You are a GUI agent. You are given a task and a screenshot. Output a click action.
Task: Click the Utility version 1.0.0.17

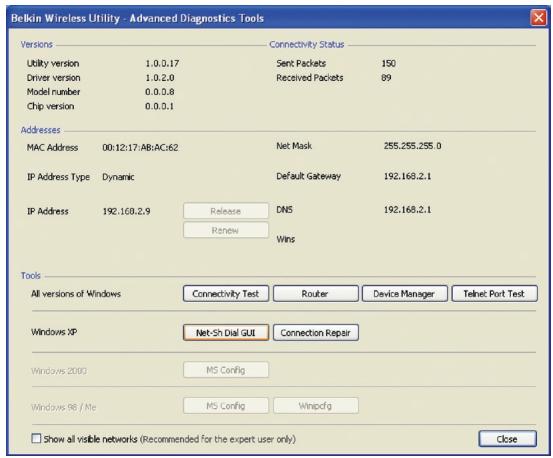(162, 63)
